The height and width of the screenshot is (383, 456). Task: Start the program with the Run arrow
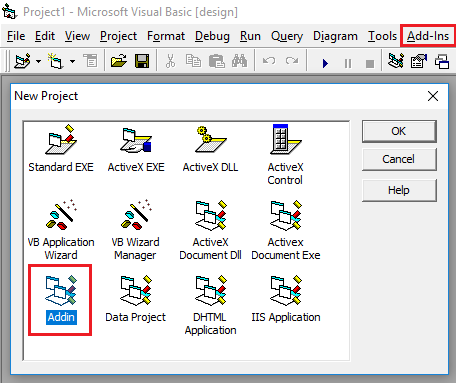[x=325, y=63]
